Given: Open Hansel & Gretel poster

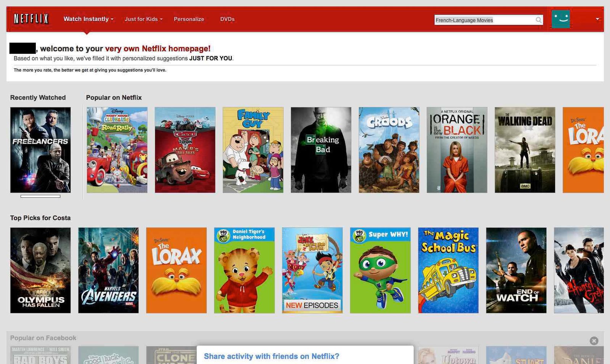Looking at the screenshot, I should click(579, 270).
